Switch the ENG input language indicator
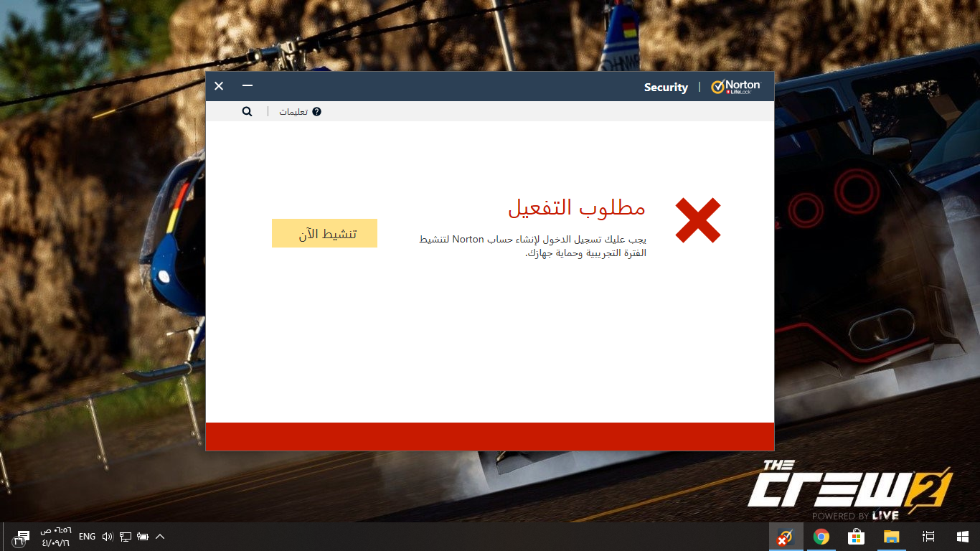This screenshot has width=980, height=551. pyautogui.click(x=87, y=537)
